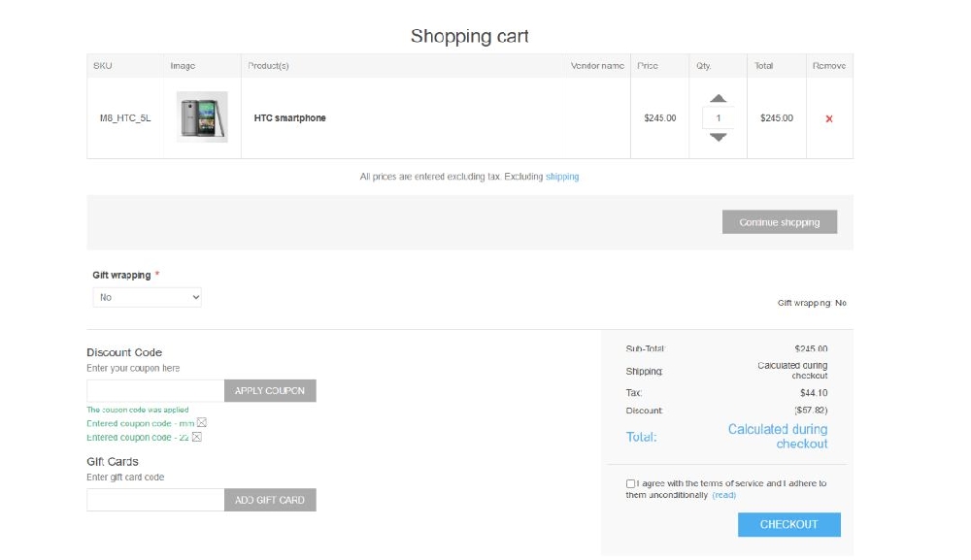This screenshot has height=560, width=971.
Task: Click the blue CHECKOUT button
Action: 788,524
